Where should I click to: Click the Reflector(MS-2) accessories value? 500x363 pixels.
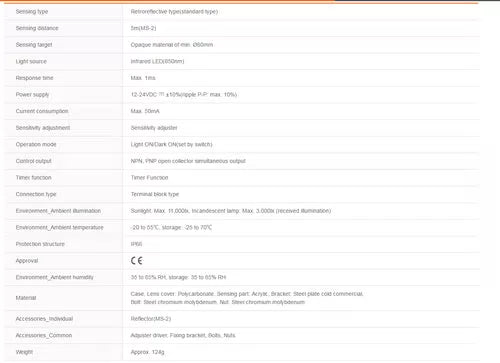pos(151,319)
